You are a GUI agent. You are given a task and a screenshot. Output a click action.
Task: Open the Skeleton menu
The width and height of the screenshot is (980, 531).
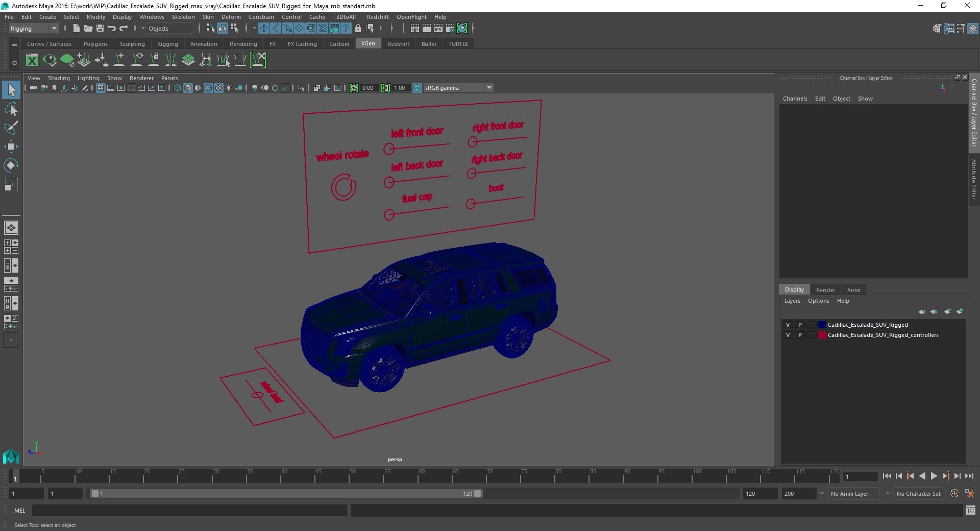tap(183, 17)
